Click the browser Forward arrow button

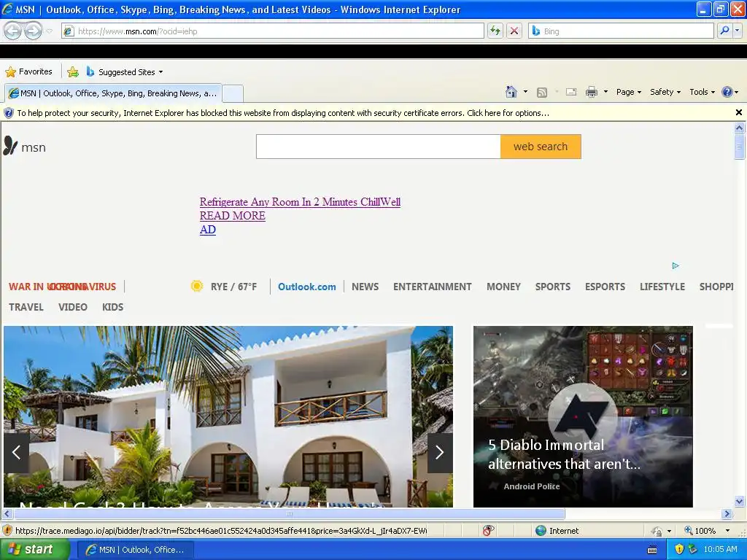point(33,31)
